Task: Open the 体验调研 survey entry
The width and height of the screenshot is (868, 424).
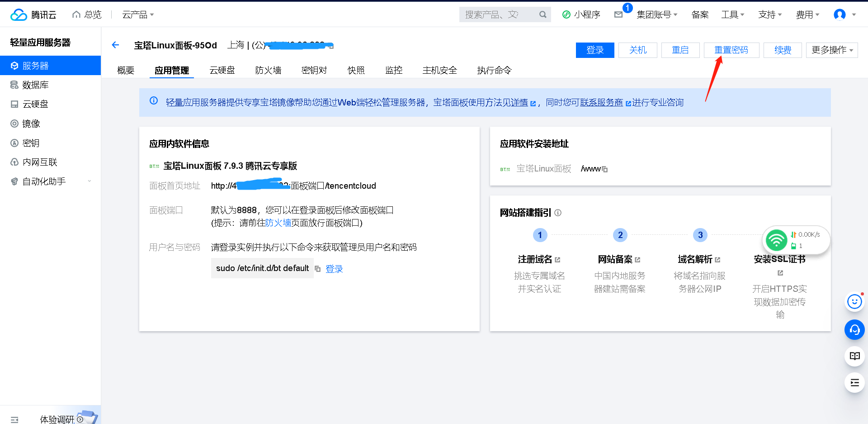Action: [57, 419]
